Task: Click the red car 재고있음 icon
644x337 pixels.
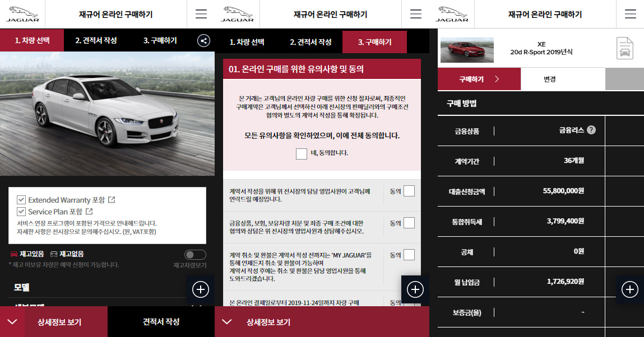Action: tap(14, 254)
